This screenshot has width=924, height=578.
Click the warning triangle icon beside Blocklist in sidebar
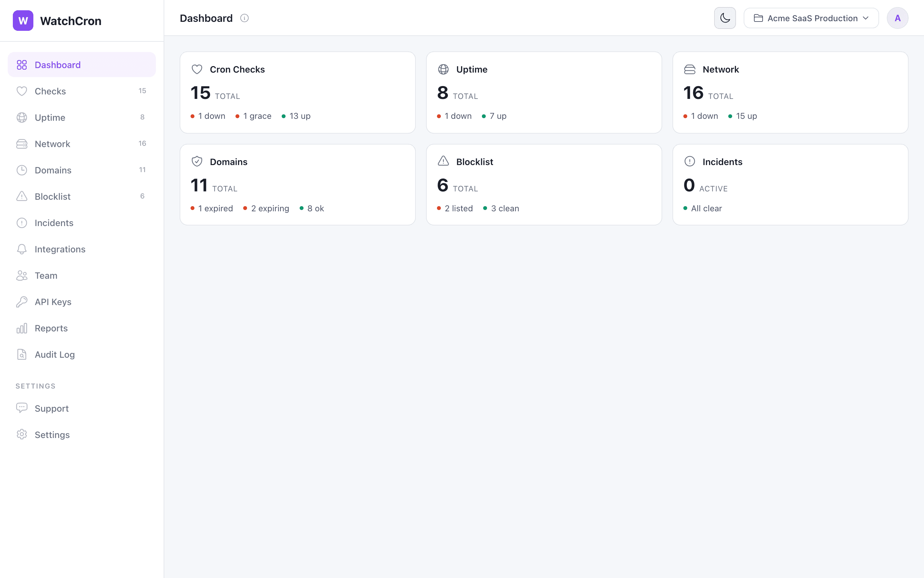coord(22,197)
